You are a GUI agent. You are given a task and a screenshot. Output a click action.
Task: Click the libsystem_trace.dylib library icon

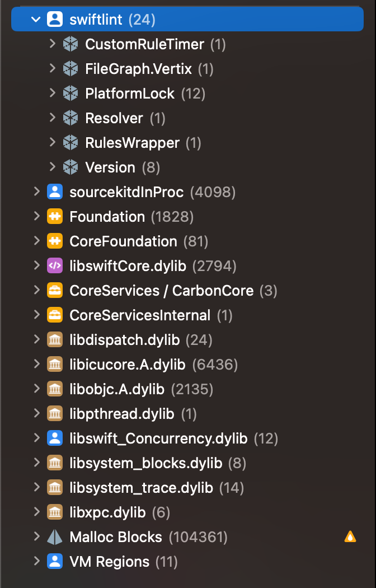pos(55,488)
